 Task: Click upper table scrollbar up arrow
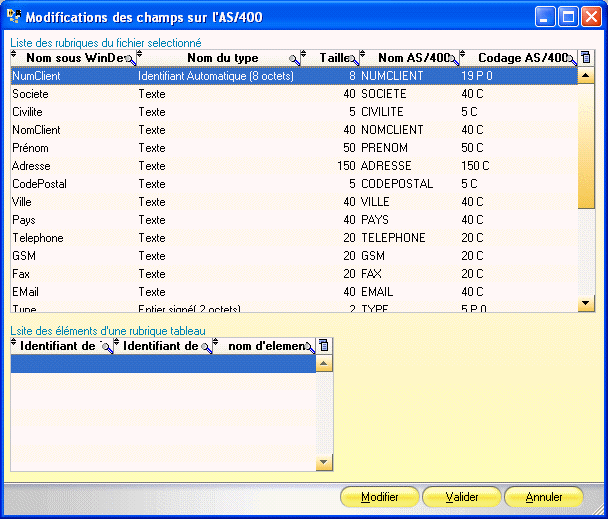point(586,75)
